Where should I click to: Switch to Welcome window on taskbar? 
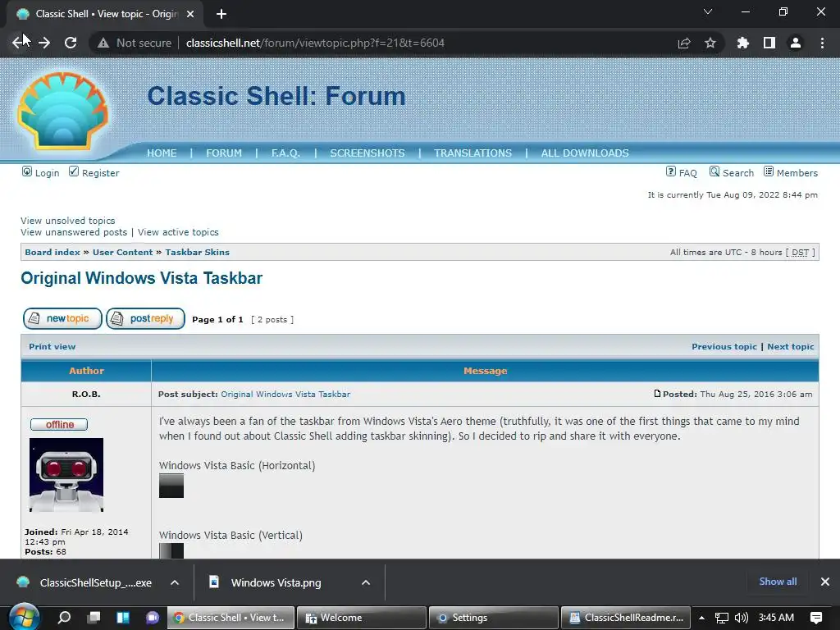[x=362, y=618]
